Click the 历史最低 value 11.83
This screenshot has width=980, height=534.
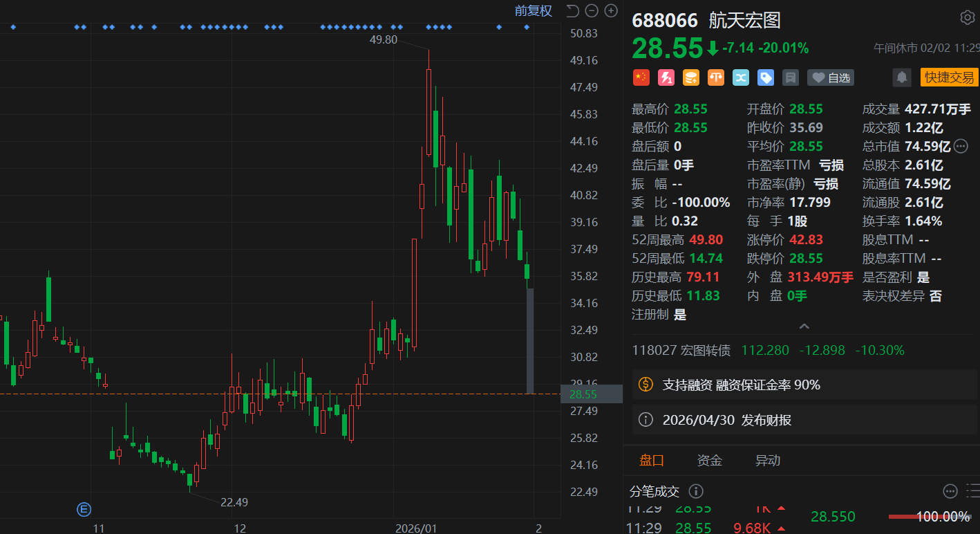point(704,296)
